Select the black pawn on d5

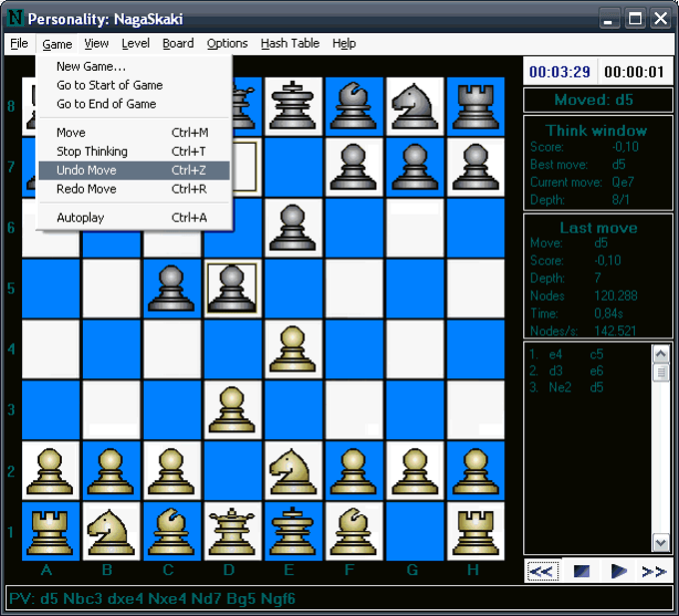click(x=233, y=289)
